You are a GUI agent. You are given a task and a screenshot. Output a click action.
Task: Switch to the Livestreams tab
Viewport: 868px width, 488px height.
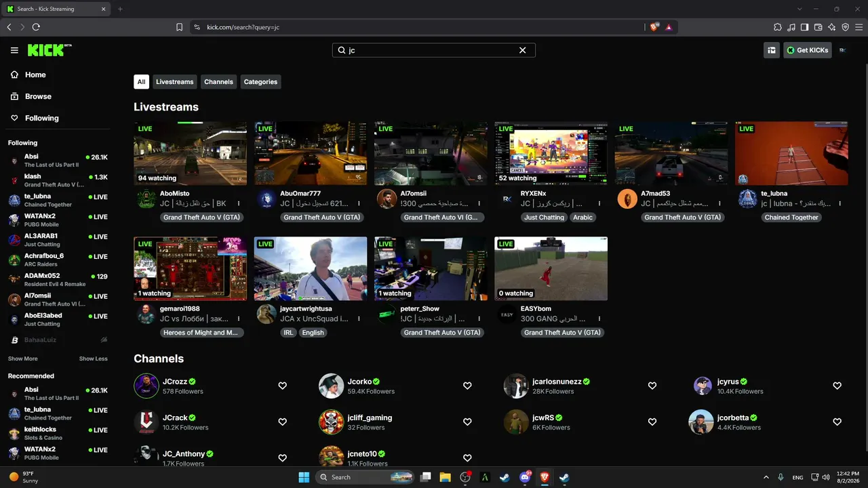pyautogui.click(x=175, y=82)
